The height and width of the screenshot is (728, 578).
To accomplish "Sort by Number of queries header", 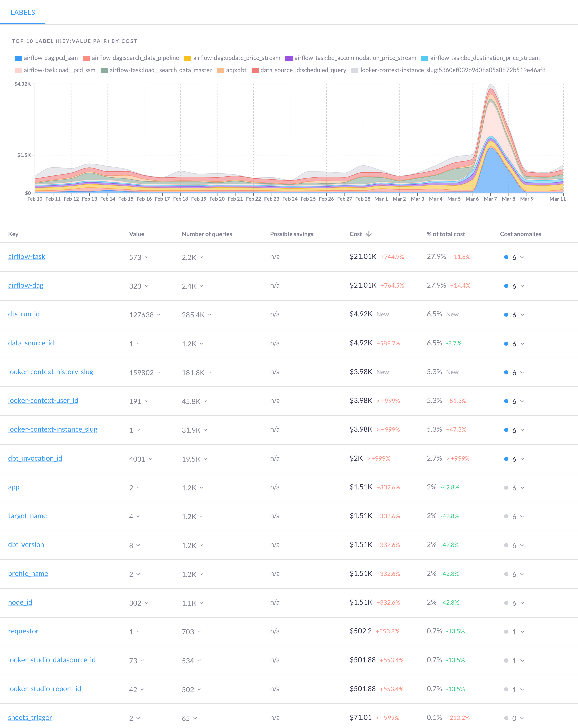I will [207, 234].
